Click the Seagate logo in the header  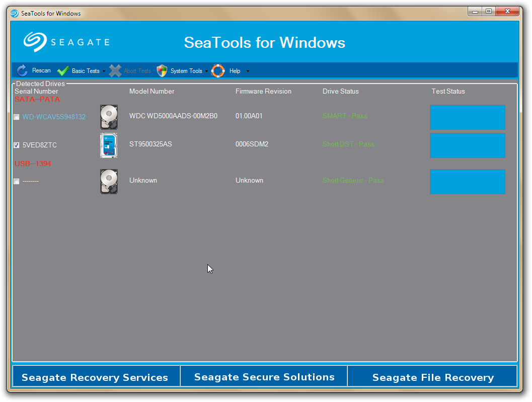pyautogui.click(x=65, y=42)
